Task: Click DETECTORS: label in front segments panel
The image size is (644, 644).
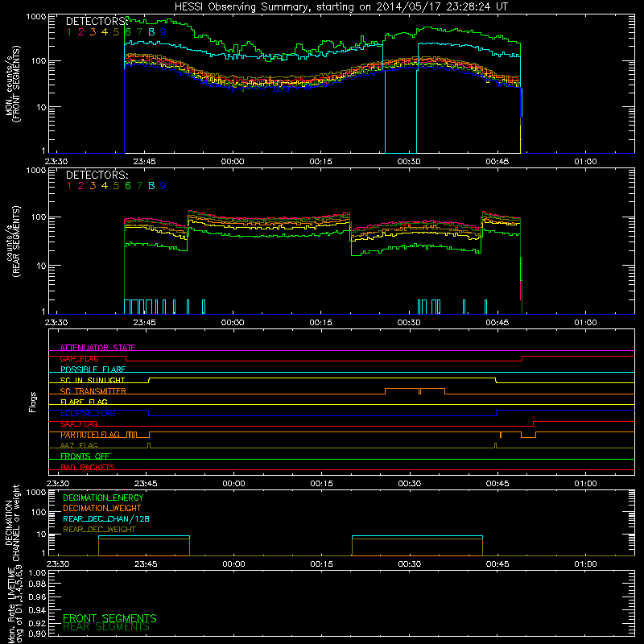Action: [97, 22]
